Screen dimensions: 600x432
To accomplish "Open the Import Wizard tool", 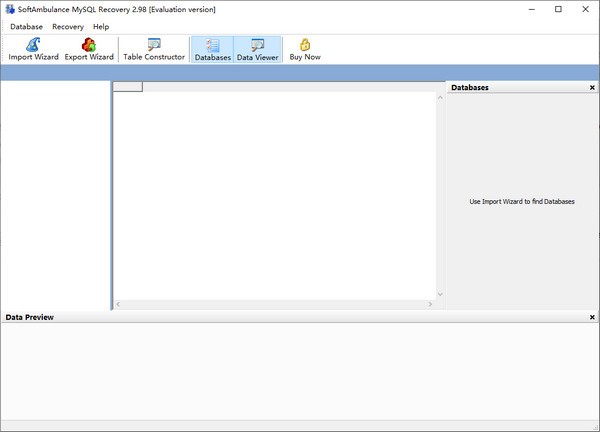I will (x=33, y=49).
